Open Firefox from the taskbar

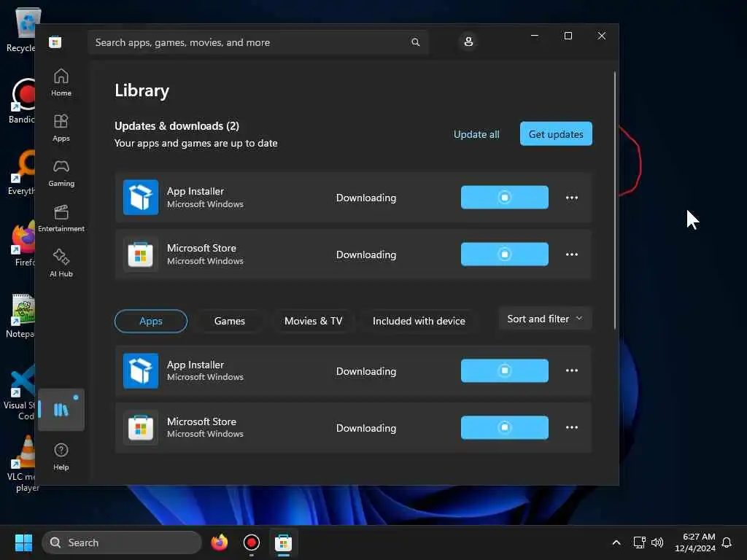(x=219, y=542)
